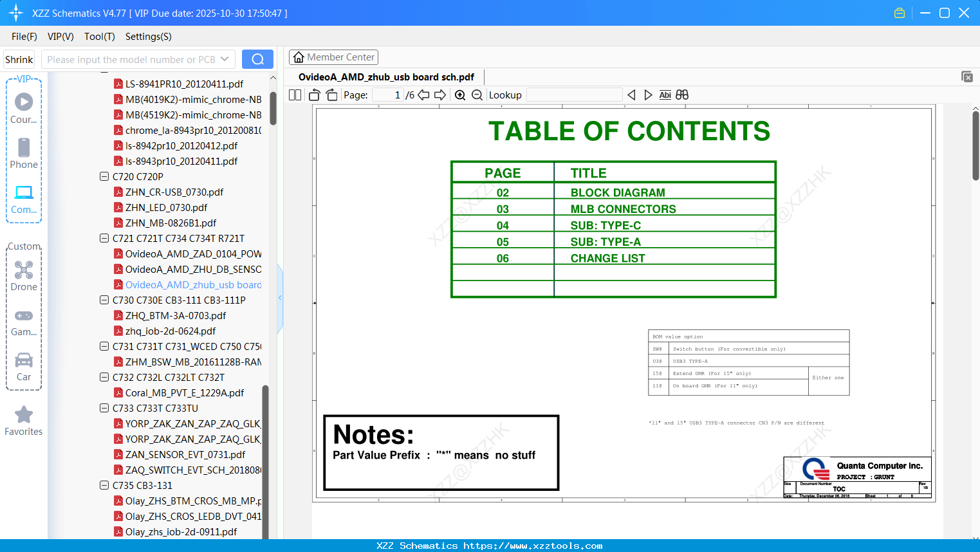This screenshot has width=980, height=552.
Task: Open ZHN_MB-0826B1.pdf
Action: click(171, 223)
